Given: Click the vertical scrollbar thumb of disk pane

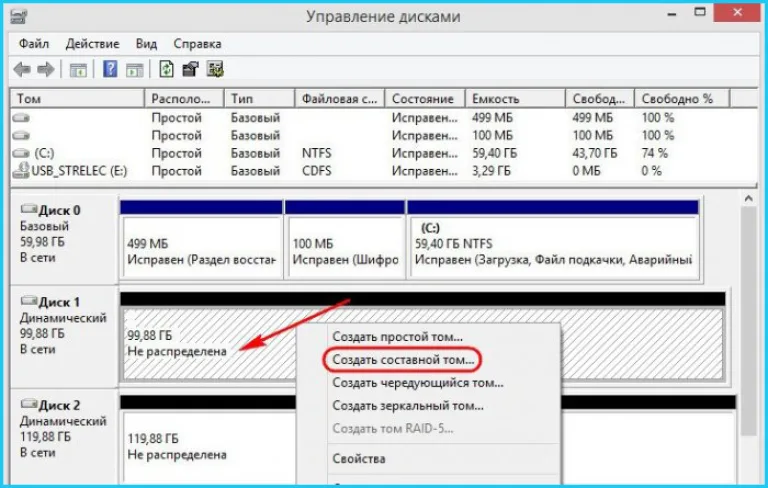Looking at the screenshot, I should click(x=748, y=321).
